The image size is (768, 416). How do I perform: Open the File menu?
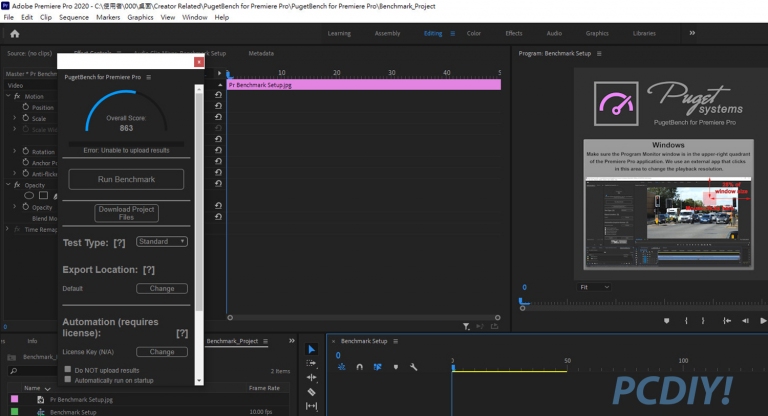tap(9, 17)
